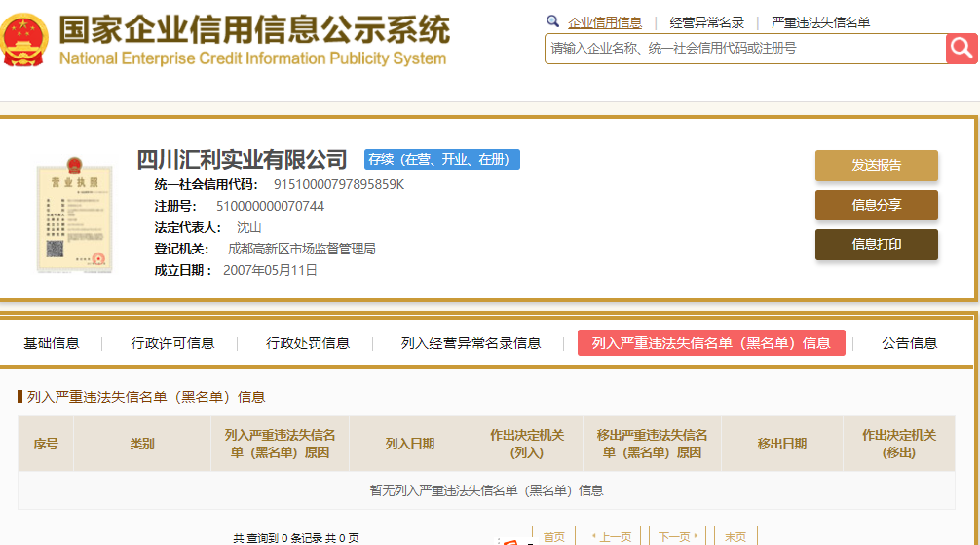The height and width of the screenshot is (545, 980).
Task: Click the small blue search icon beside 企业信用信息
Action: click(x=552, y=21)
